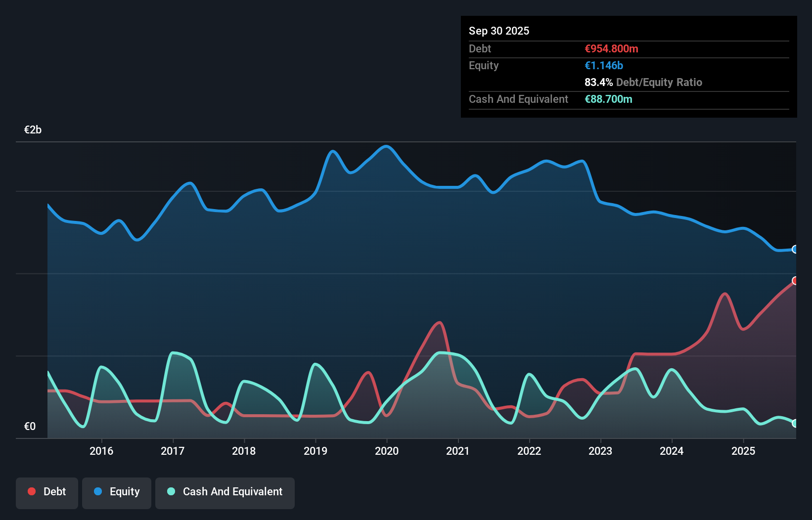Screen dimensions: 812x520
Task: Click the teal Cash endpoint marker
Action: click(795, 424)
